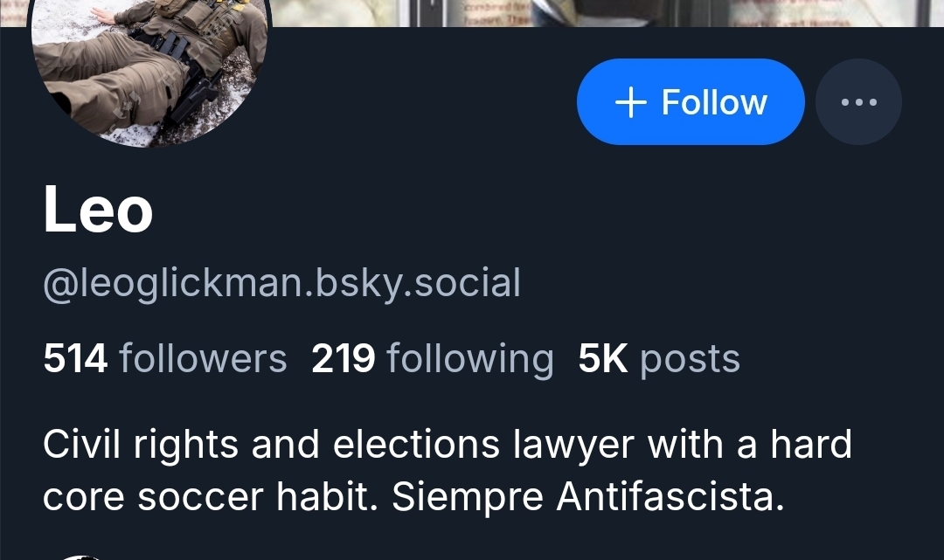Click the number 514 in the stats
This screenshot has height=560, width=944.
(x=75, y=358)
